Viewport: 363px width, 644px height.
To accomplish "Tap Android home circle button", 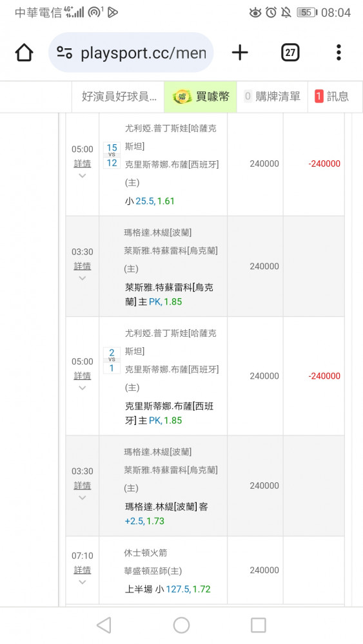I will (x=181, y=625).
